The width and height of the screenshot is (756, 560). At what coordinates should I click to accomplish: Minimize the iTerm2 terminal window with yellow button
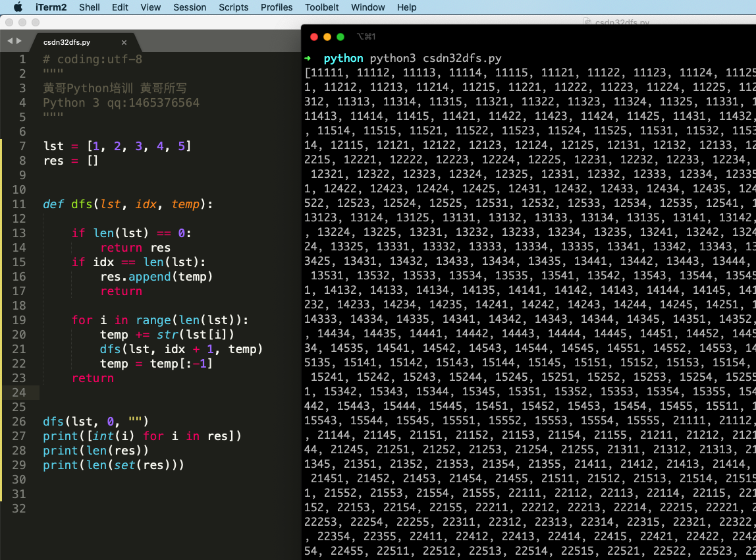tap(327, 37)
